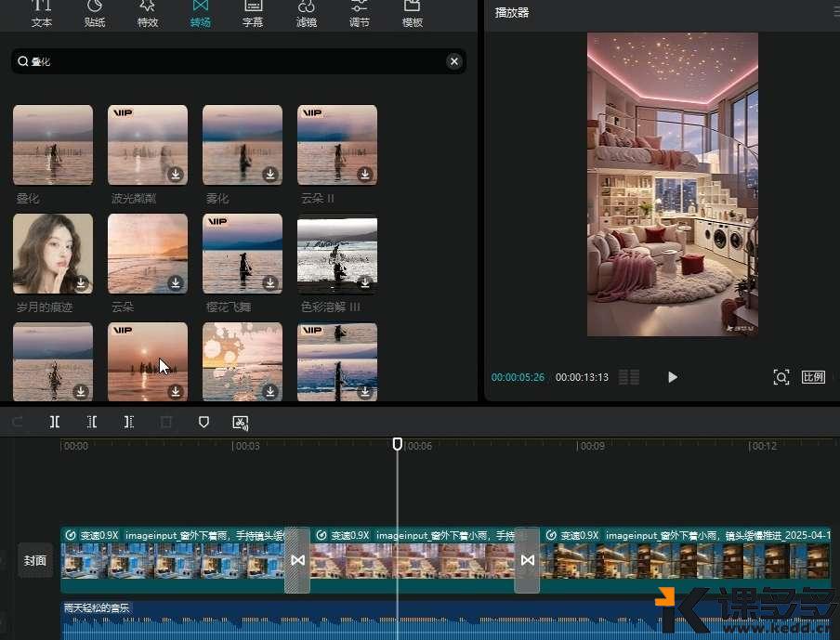The height and width of the screenshot is (640, 840).
Task: Click the delete-left trim tool
Action: pos(92,423)
